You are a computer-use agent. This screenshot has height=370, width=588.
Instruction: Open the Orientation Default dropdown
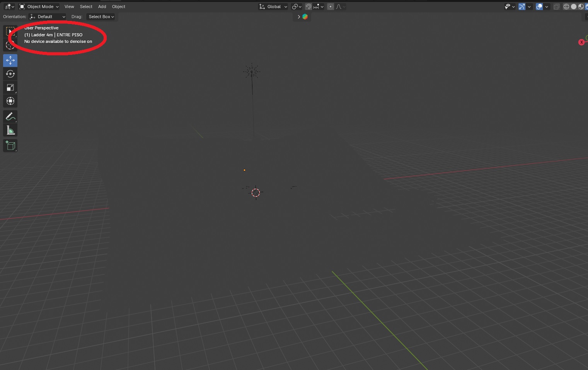[x=48, y=17]
